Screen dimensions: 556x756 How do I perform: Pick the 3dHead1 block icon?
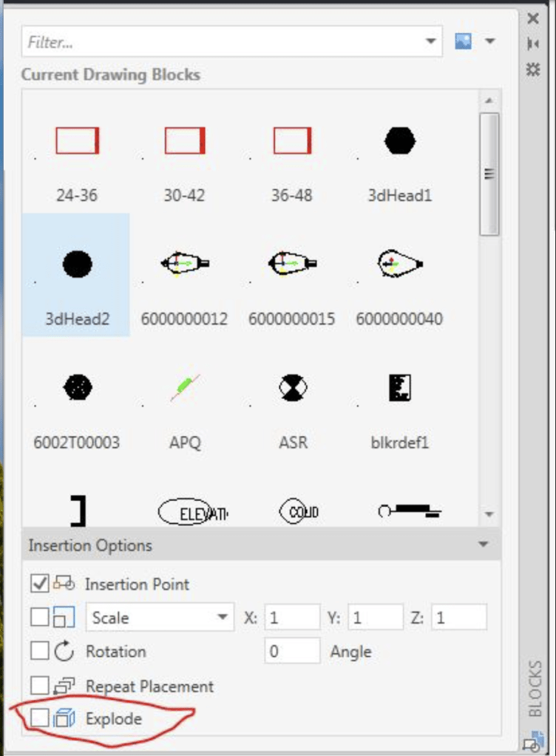pyautogui.click(x=400, y=141)
